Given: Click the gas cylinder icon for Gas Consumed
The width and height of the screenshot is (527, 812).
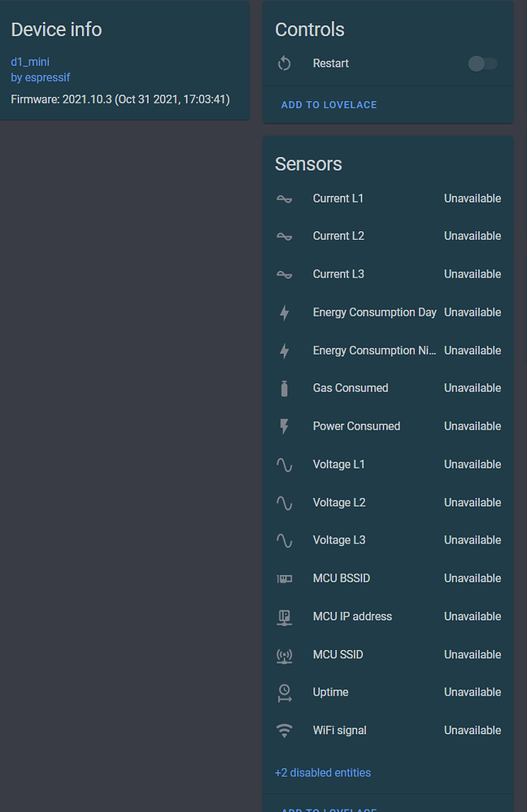Looking at the screenshot, I should click(285, 388).
